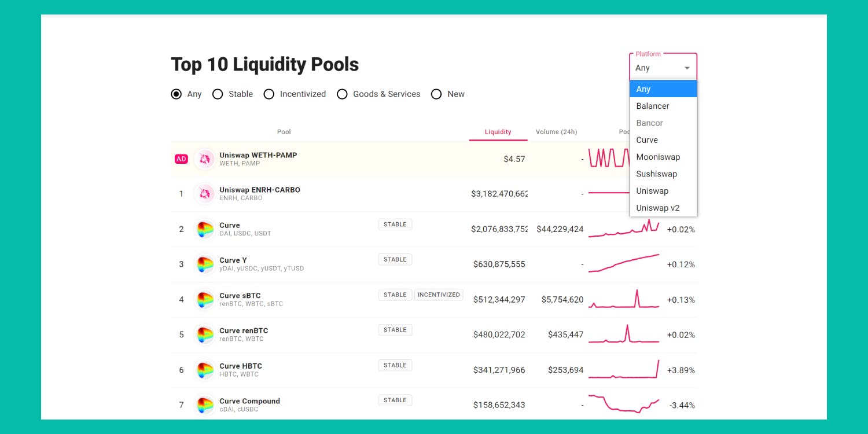Click liquidity value $158,652,343
This screenshot has height=434, width=868.
(499, 405)
